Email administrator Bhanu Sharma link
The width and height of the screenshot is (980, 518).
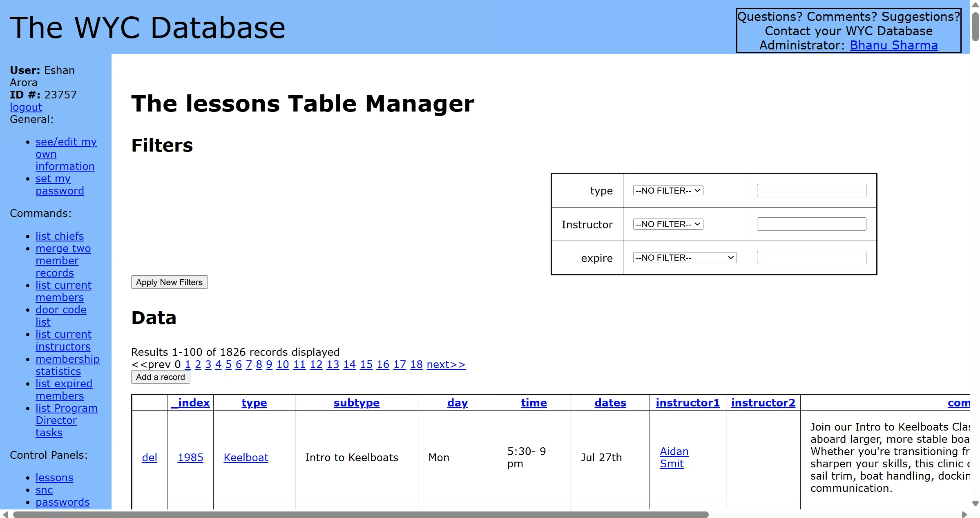[894, 45]
